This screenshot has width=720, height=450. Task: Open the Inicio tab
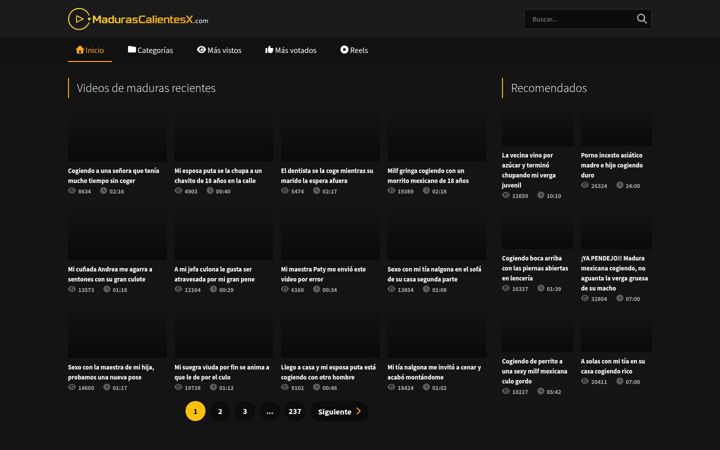90,50
